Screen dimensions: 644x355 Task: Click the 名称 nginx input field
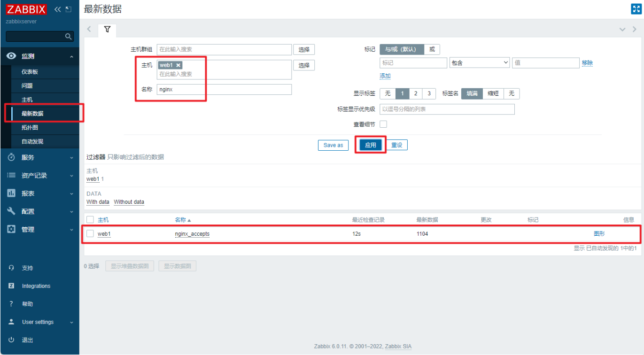[x=224, y=89]
